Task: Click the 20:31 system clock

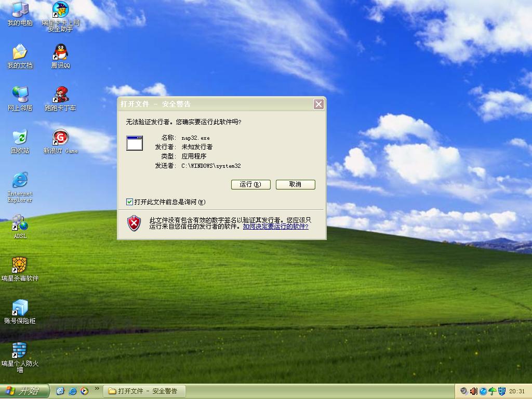Action: [517, 391]
